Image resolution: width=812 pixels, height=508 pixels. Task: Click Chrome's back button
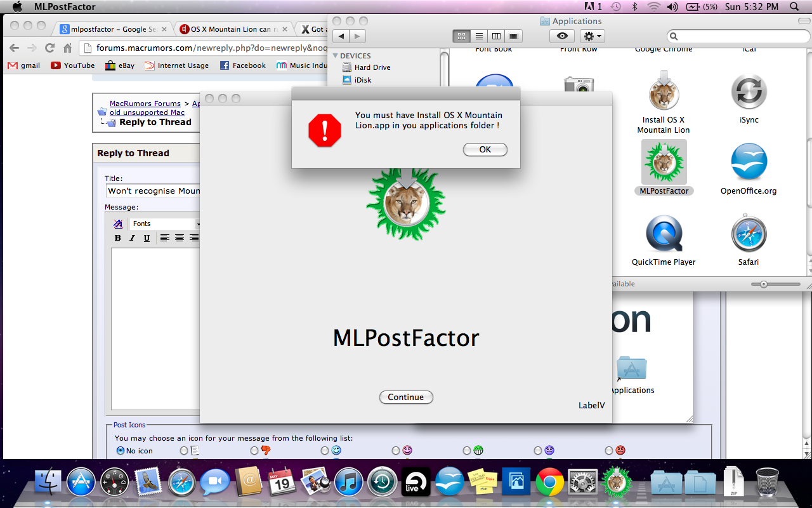tap(14, 48)
